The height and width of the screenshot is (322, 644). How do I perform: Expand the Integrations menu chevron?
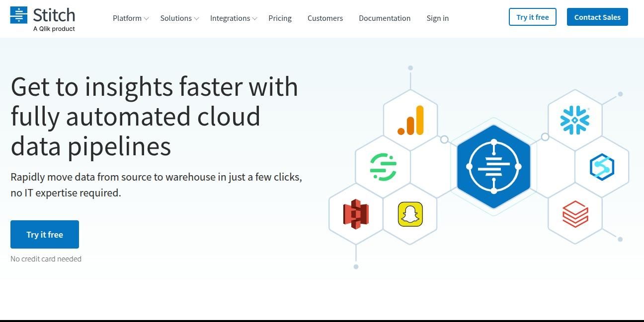coord(254,19)
